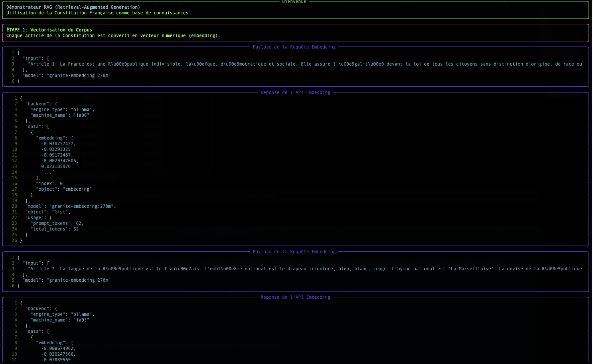This screenshot has height=364, width=593.
Task: Click the truncated "..." embedding placeholder
Action: click(48, 172)
